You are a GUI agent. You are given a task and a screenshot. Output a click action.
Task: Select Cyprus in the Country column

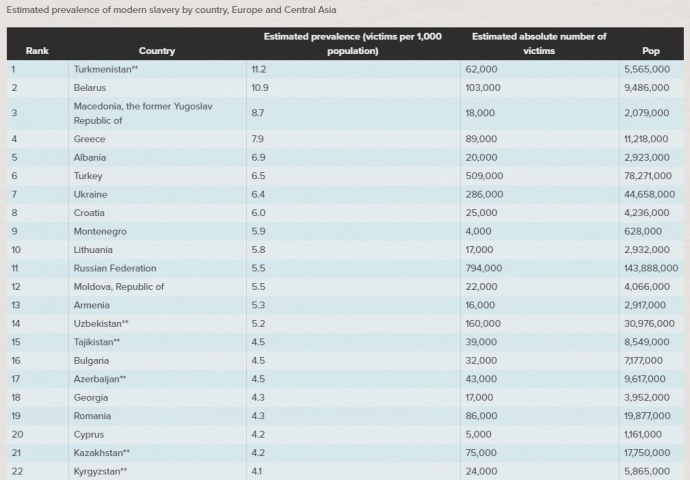click(x=89, y=434)
